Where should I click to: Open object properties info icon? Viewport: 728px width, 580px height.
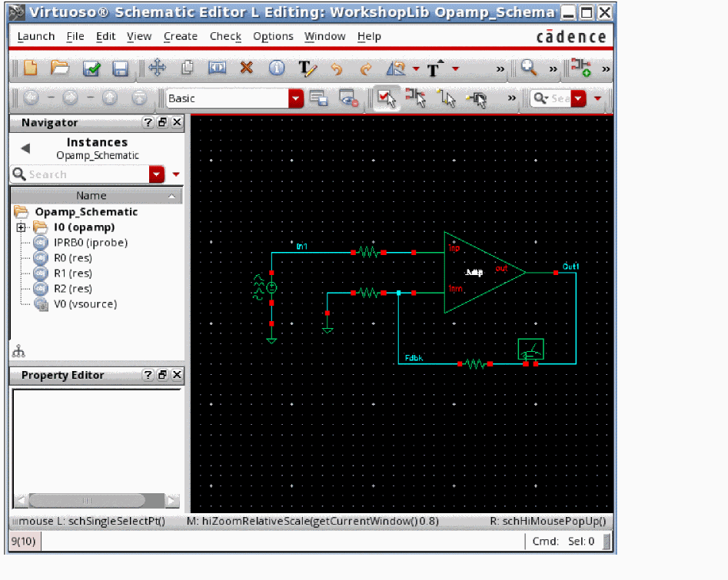point(276,68)
